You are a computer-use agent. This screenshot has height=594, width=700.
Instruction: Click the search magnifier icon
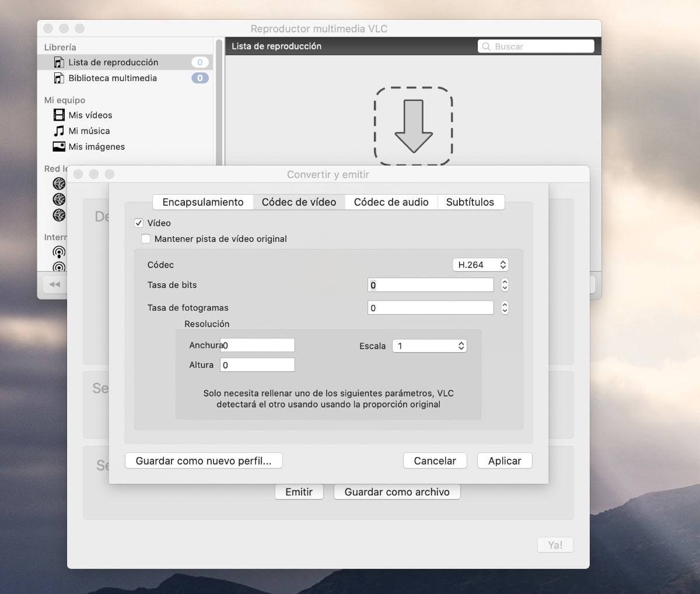click(486, 47)
